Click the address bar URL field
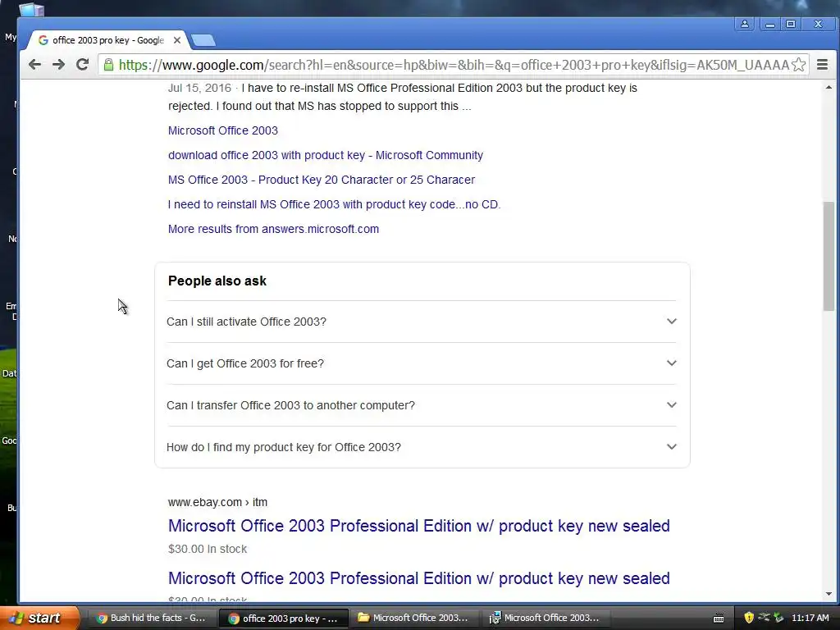 tap(453, 65)
